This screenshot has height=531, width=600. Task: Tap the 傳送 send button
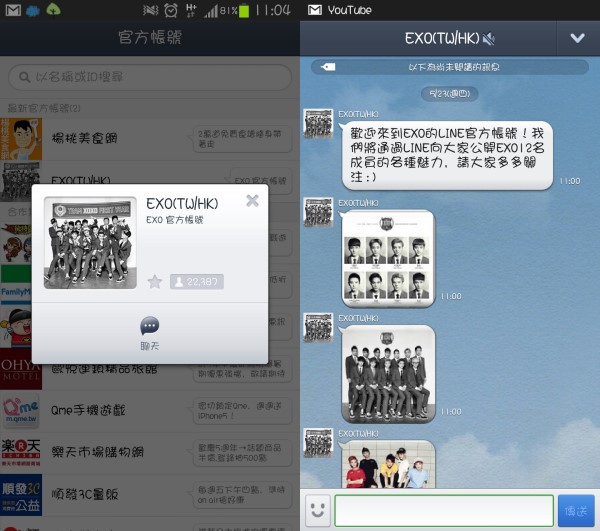(x=576, y=511)
